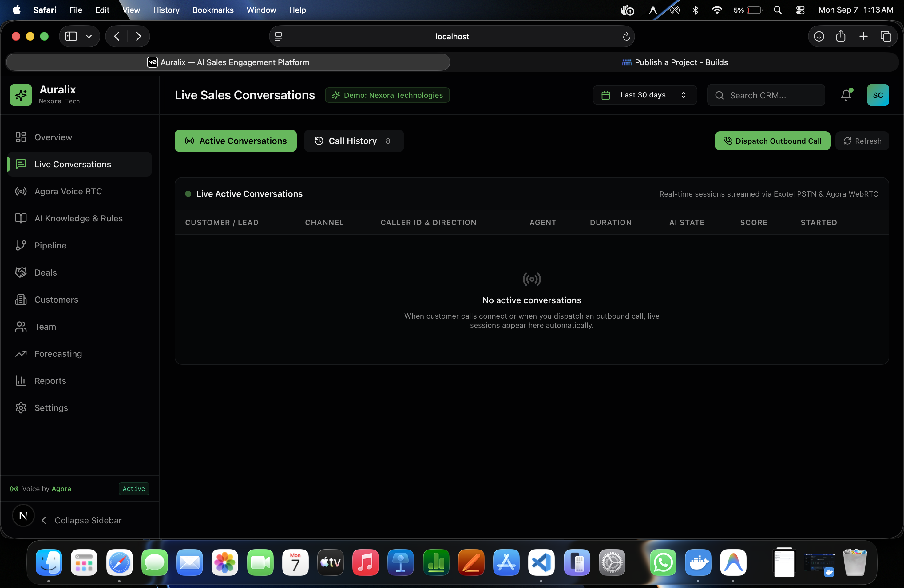
Task: Click the localhost address bar
Action: click(x=452, y=37)
